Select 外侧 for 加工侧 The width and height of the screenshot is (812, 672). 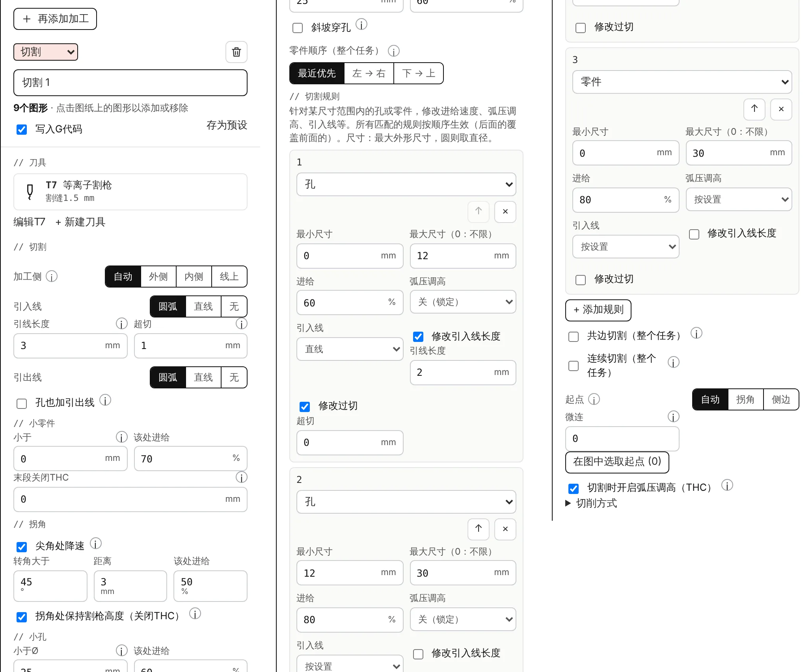tap(158, 277)
